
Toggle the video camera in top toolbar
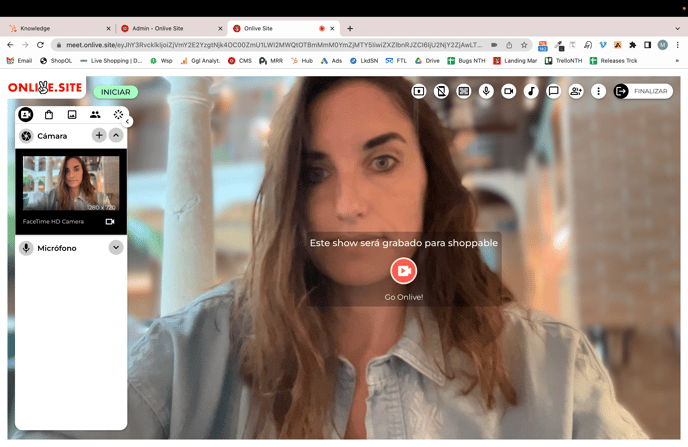tap(509, 91)
